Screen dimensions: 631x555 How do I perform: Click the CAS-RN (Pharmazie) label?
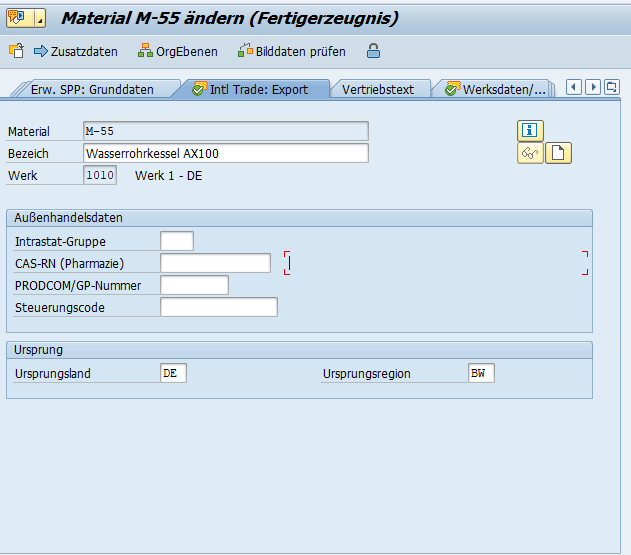tap(70, 264)
